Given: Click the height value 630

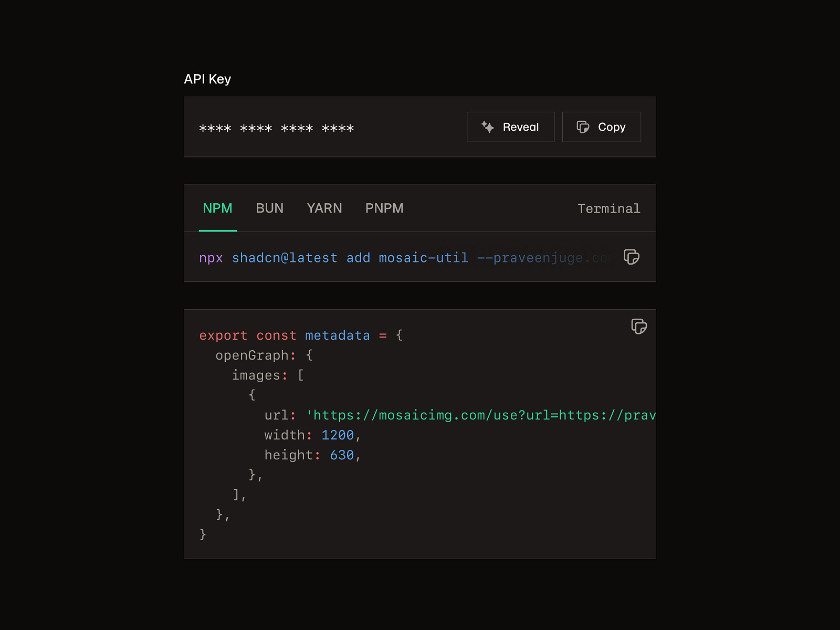Looking at the screenshot, I should (x=342, y=455).
